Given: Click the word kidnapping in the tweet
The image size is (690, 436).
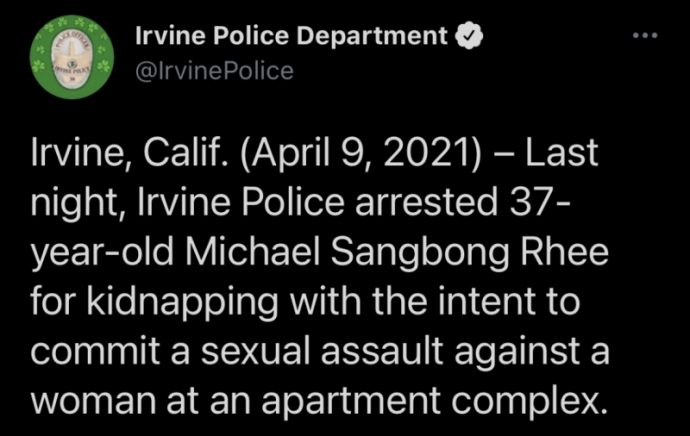Looking at the screenshot, I should [182, 303].
